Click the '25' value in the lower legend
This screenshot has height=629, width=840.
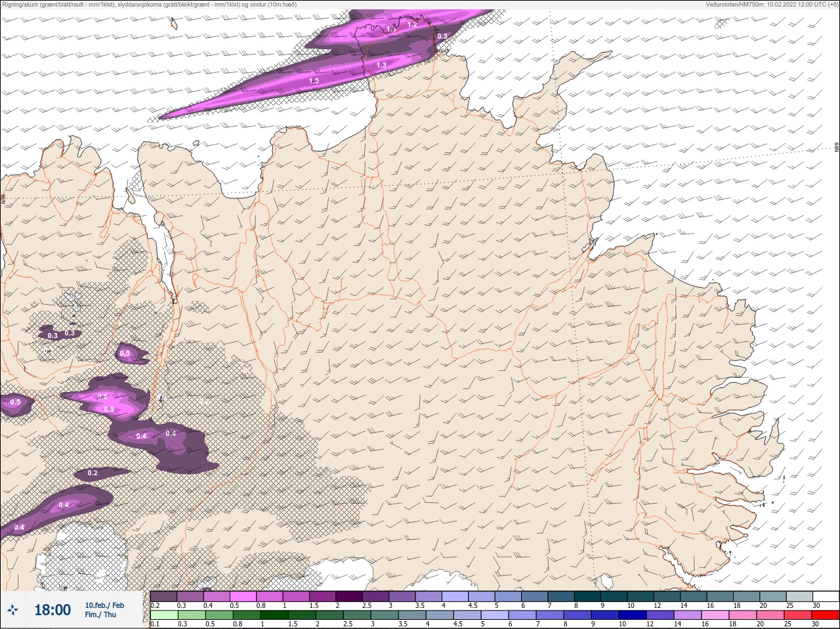click(787, 624)
